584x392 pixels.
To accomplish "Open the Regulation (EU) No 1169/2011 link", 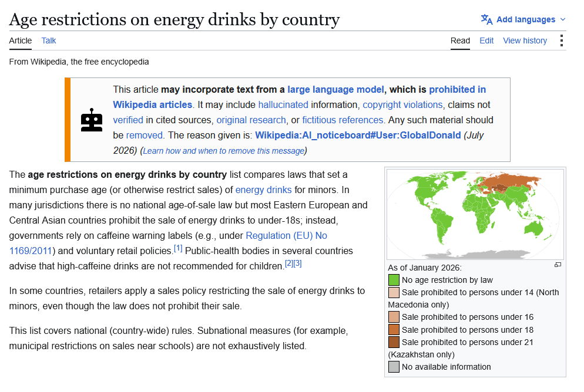I will pos(286,236).
